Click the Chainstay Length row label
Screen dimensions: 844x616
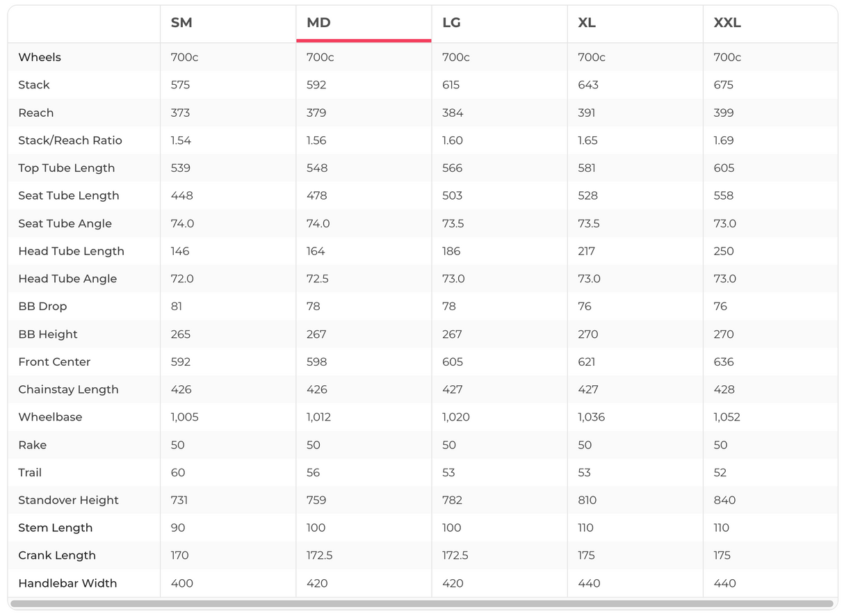pyautogui.click(x=68, y=389)
